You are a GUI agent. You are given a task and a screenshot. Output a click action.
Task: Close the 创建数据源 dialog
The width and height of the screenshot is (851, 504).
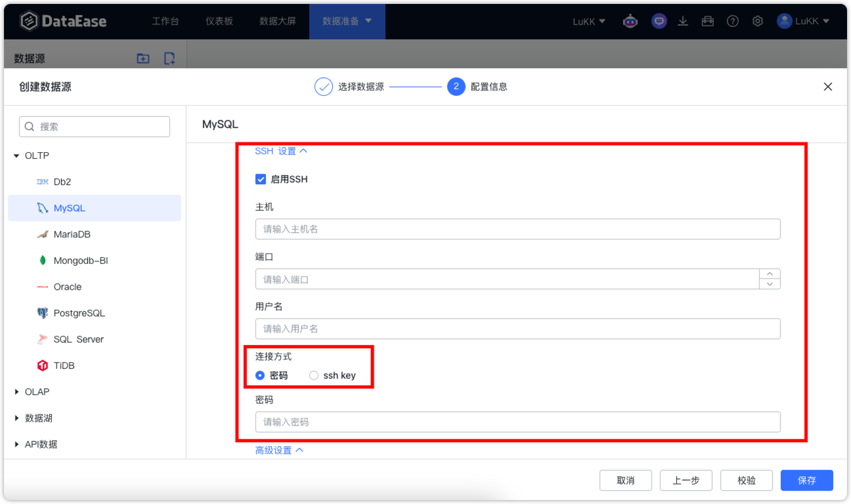click(828, 86)
